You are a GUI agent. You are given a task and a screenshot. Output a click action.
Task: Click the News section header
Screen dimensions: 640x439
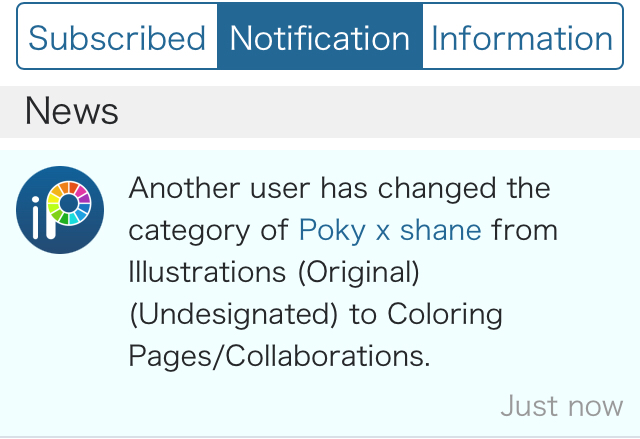[x=72, y=112]
